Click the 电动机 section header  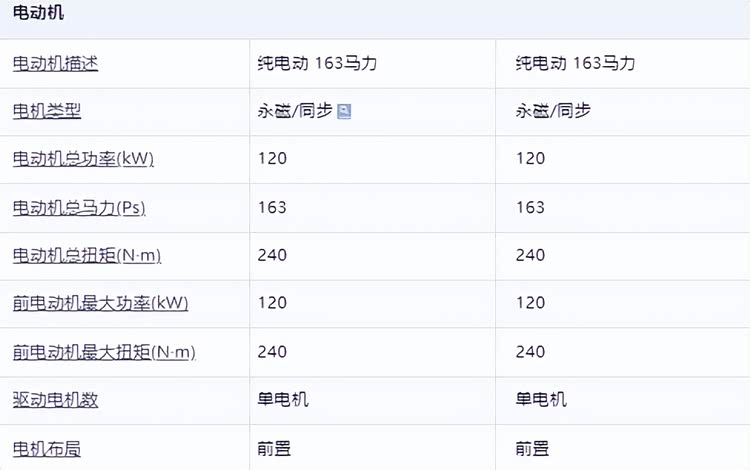pos(38,15)
